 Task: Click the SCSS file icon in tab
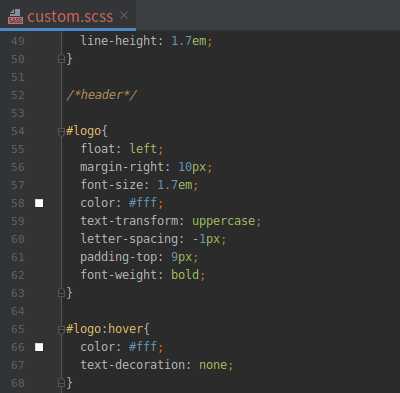click(15, 17)
